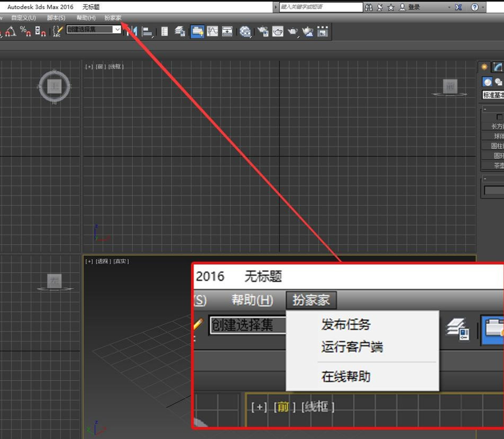Open the 脚本(S) menu in the menu bar
This screenshot has height=439, width=504.
(x=56, y=18)
